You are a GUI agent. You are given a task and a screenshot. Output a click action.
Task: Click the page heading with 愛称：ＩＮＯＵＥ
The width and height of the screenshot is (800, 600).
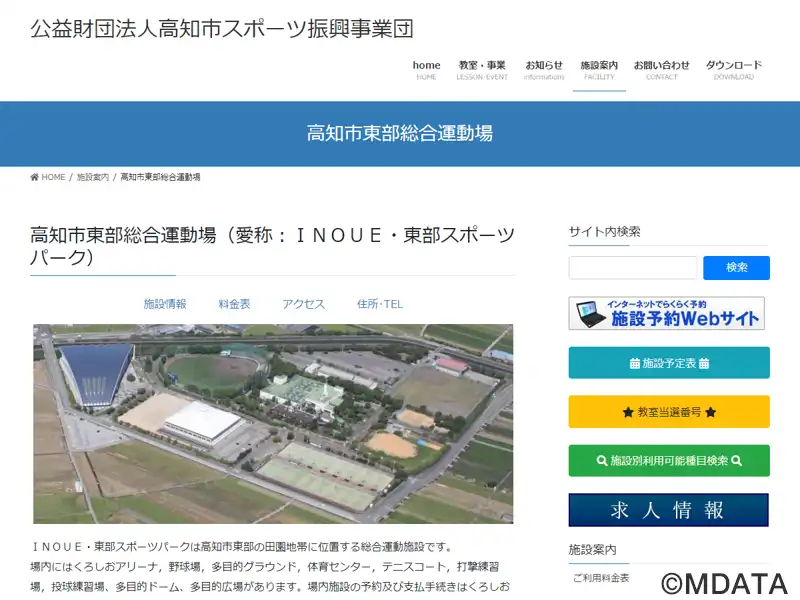click(x=272, y=246)
